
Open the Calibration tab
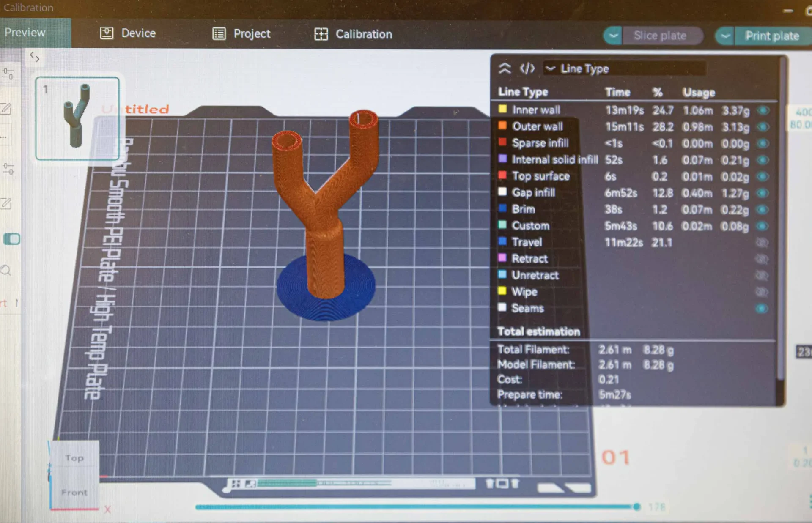coord(364,34)
